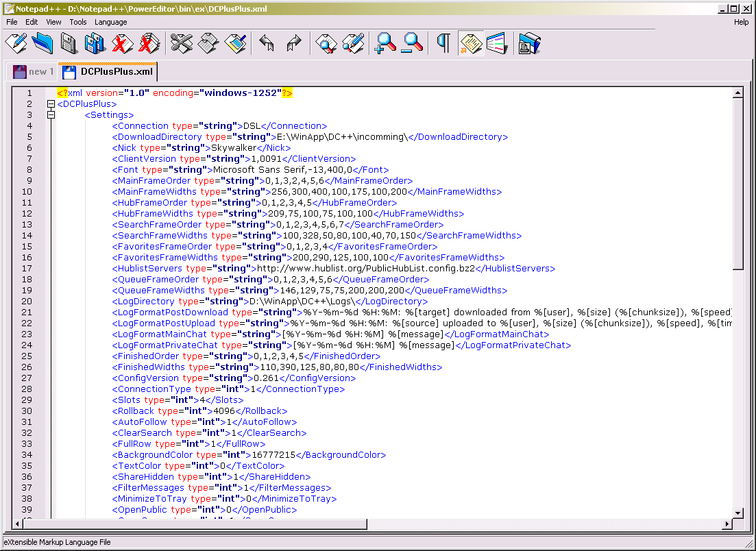The image size is (756, 551).
Task: Click the ClientVersion value 1,0091
Action: [266, 158]
